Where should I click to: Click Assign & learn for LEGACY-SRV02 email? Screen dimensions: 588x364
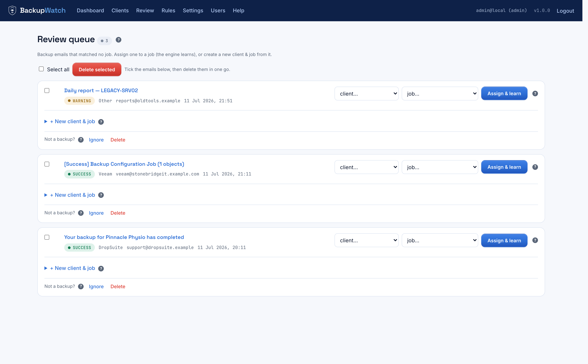coord(504,93)
